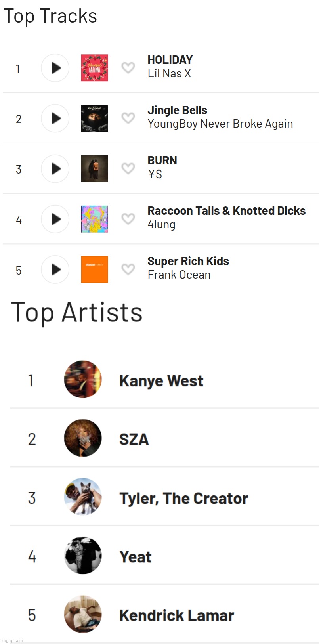The height and width of the screenshot is (644, 319).
Task: Heart the Super Rich Kids track
Action: click(128, 269)
